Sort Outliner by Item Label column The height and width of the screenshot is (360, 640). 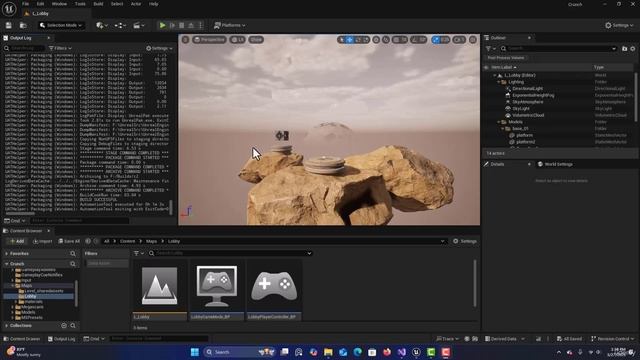pyautogui.click(x=504, y=67)
